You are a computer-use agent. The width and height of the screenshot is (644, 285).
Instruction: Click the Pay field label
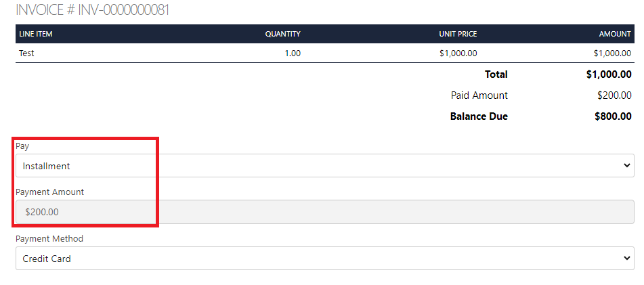coord(22,146)
